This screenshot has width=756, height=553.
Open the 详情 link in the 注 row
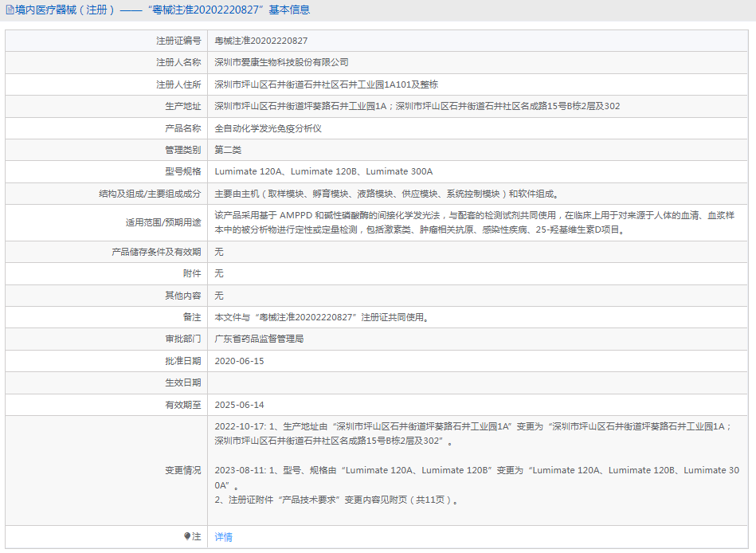[x=223, y=536]
